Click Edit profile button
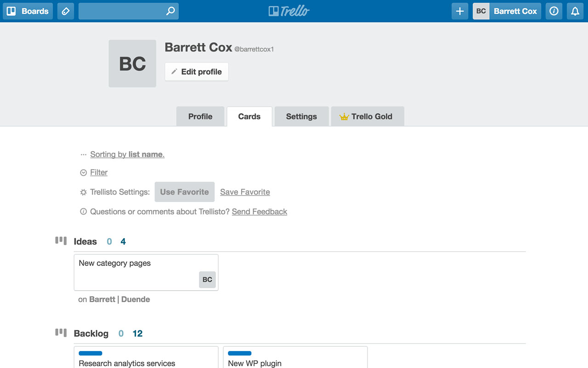Screen dimensions: 588x368 point(197,72)
